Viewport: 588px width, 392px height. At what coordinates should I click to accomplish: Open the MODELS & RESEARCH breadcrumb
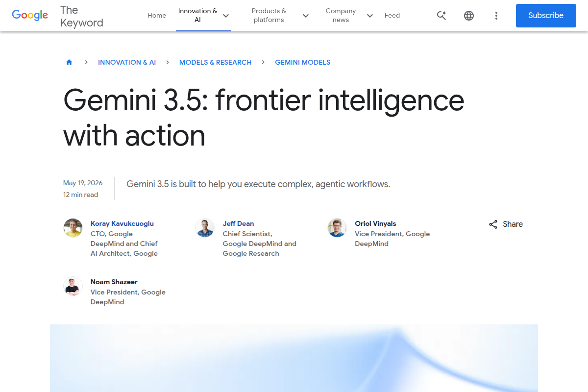pyautogui.click(x=216, y=62)
